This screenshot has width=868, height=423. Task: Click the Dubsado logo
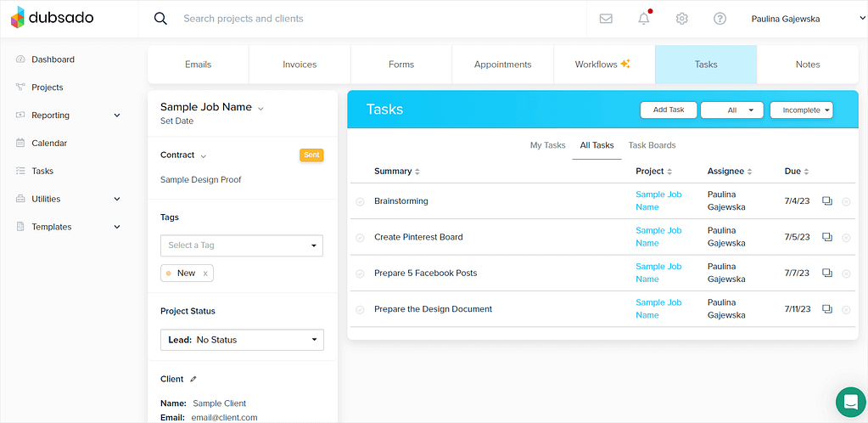point(52,18)
